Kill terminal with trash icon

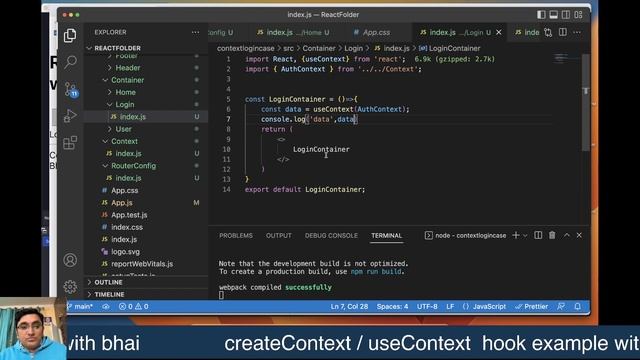(552, 235)
